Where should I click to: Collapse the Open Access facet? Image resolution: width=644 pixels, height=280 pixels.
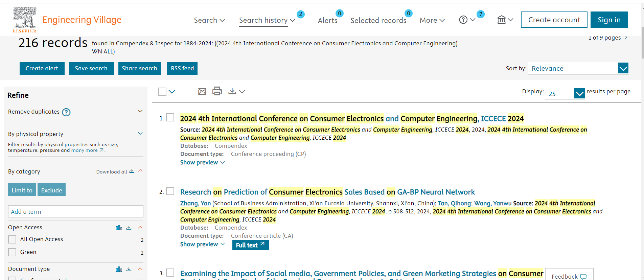[140, 227]
